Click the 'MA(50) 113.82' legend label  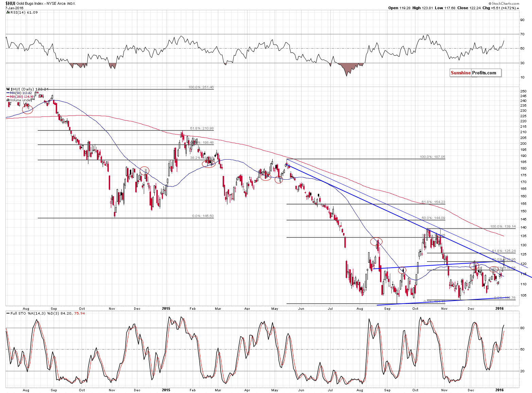coord(21,93)
